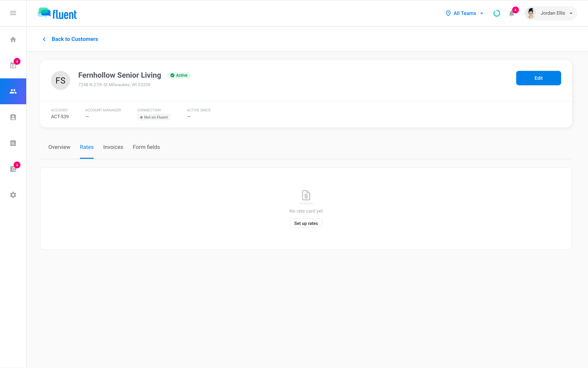The image size is (588, 368).
Task: Click the back chevron arrow
Action: coord(44,39)
